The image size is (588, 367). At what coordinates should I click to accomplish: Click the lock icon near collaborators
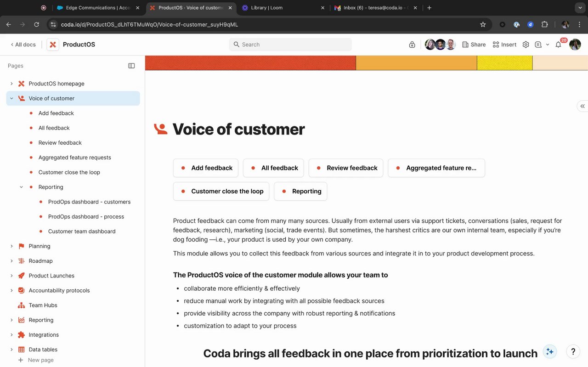[x=412, y=45]
